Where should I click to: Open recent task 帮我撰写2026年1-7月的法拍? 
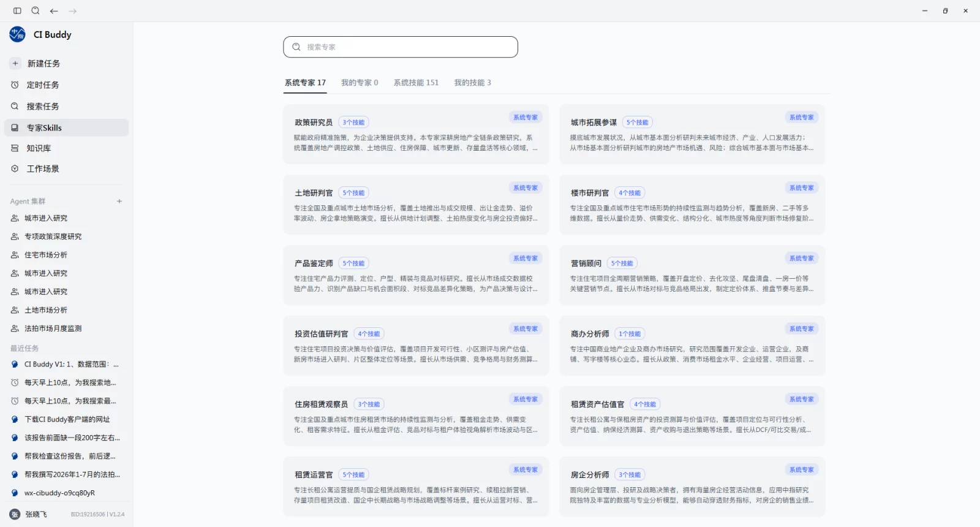click(66, 474)
